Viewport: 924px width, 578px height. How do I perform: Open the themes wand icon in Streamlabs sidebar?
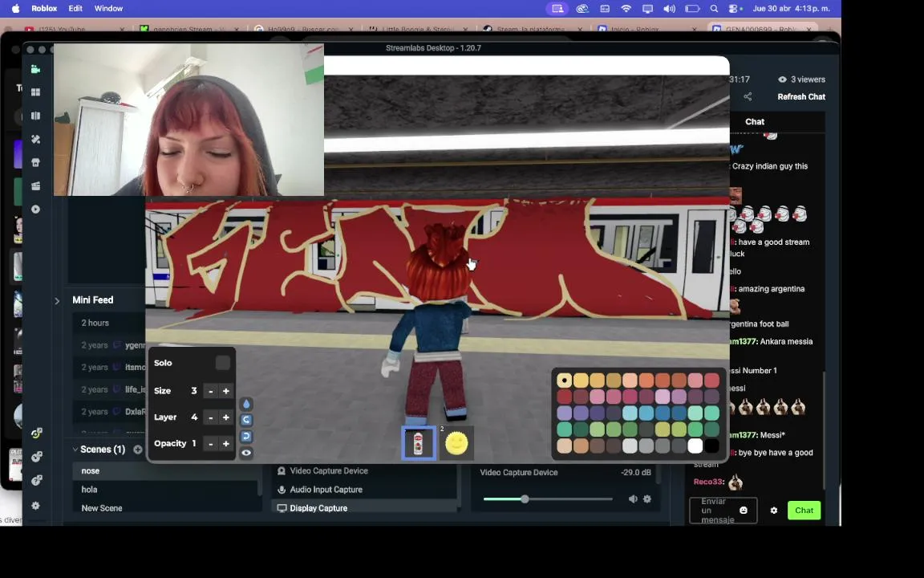tap(35, 139)
